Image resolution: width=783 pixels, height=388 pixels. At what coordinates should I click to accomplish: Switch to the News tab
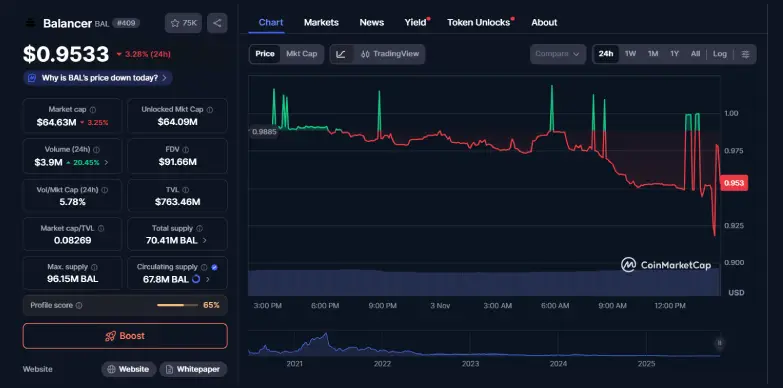[x=372, y=22]
